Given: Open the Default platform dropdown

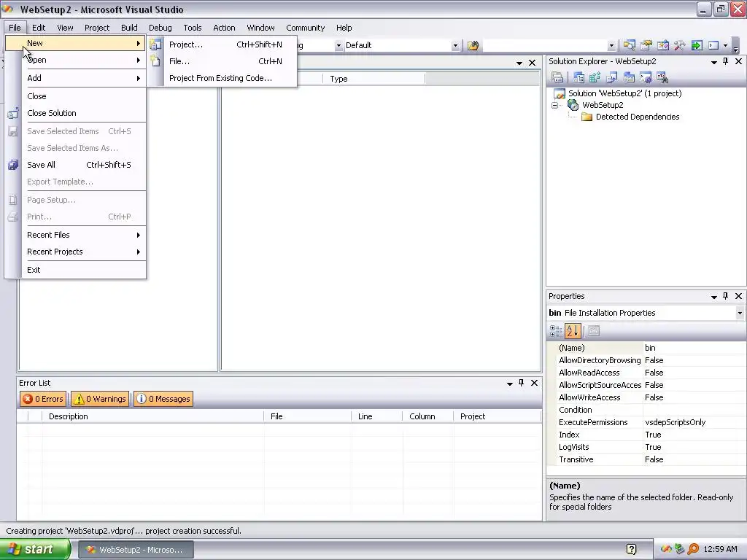Looking at the screenshot, I should pos(455,46).
